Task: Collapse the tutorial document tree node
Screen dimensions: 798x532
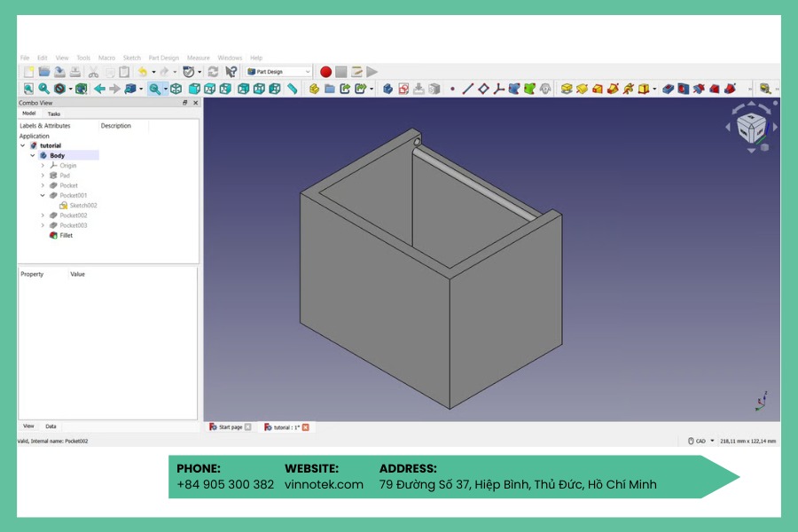Action: [x=23, y=145]
